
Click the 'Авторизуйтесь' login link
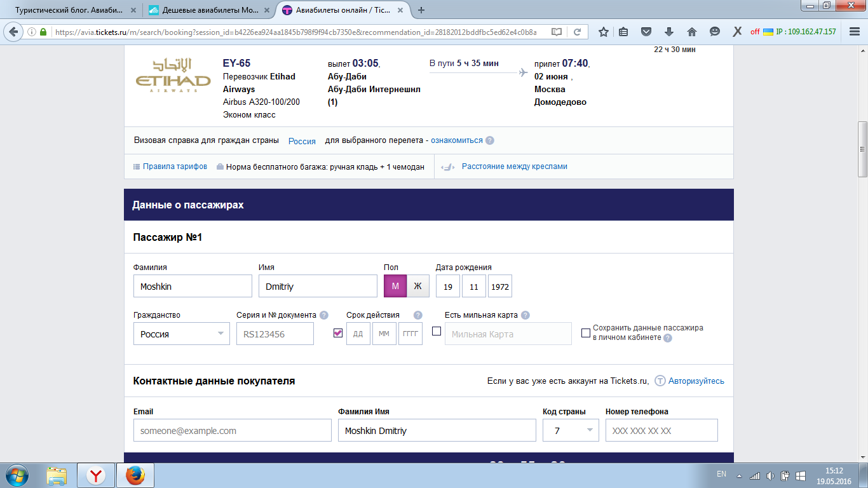click(x=696, y=381)
